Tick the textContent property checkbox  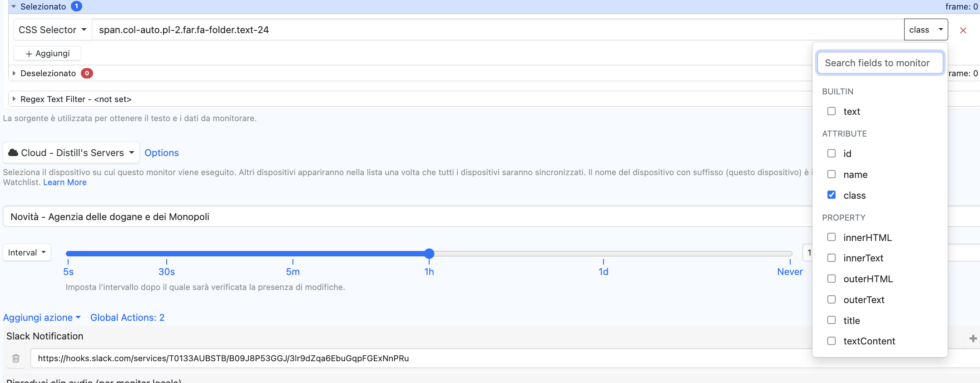click(x=832, y=341)
